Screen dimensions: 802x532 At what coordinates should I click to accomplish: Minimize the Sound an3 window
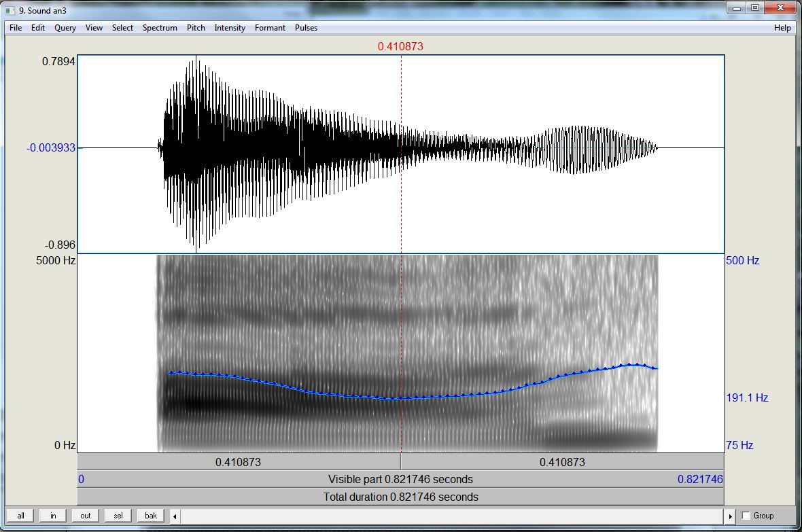pyautogui.click(x=737, y=7)
